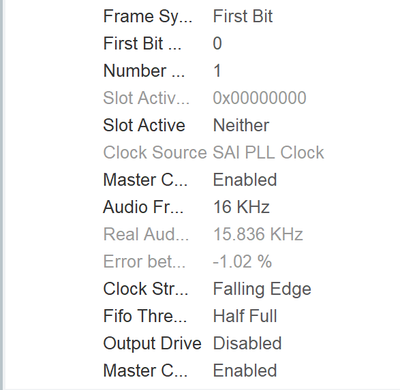Select the Frame Sy... First Bit value
Viewport: 400px width, 390px height.
tap(243, 16)
